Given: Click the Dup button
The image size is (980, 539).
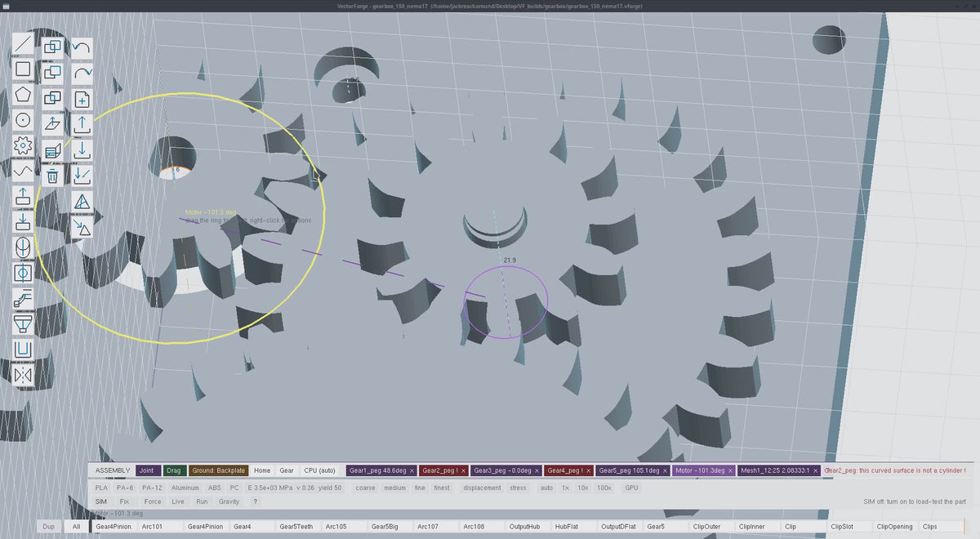Looking at the screenshot, I should [48, 527].
